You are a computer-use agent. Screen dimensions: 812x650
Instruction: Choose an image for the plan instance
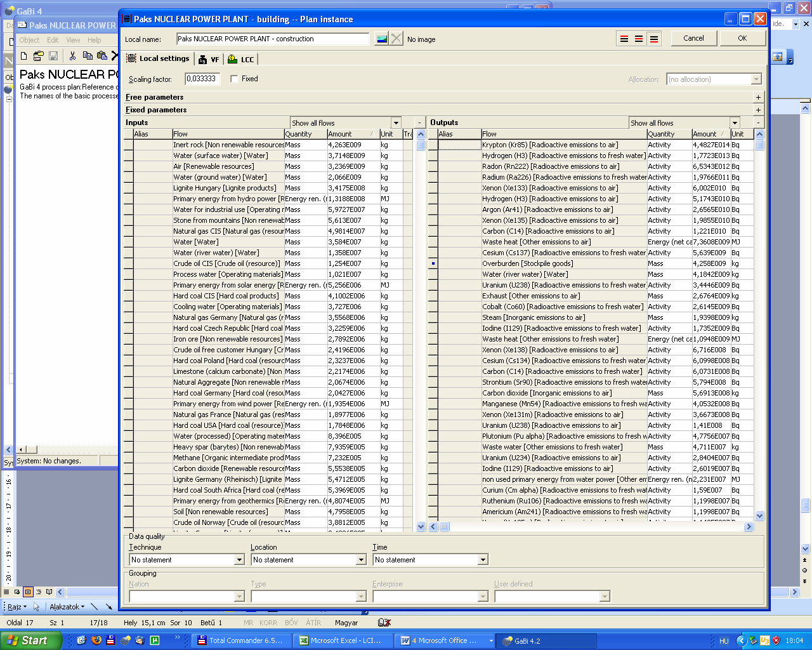(x=381, y=39)
